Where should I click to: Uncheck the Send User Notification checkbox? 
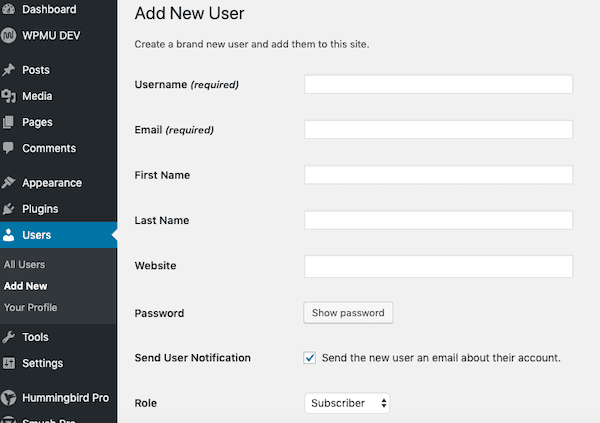tap(310, 357)
